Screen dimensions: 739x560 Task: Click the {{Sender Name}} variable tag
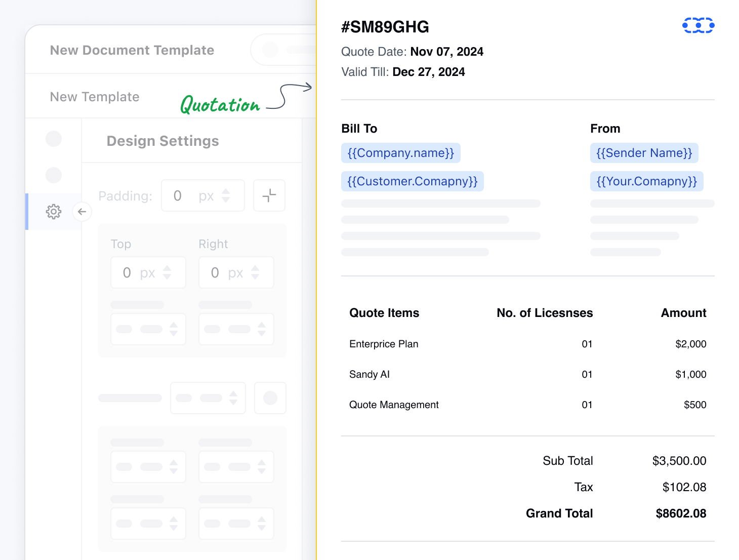[x=644, y=153]
